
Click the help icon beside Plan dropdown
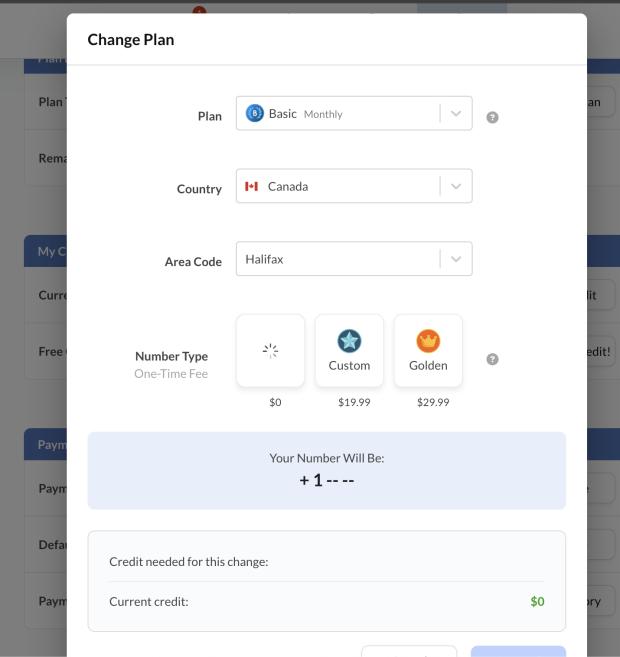[x=492, y=117]
